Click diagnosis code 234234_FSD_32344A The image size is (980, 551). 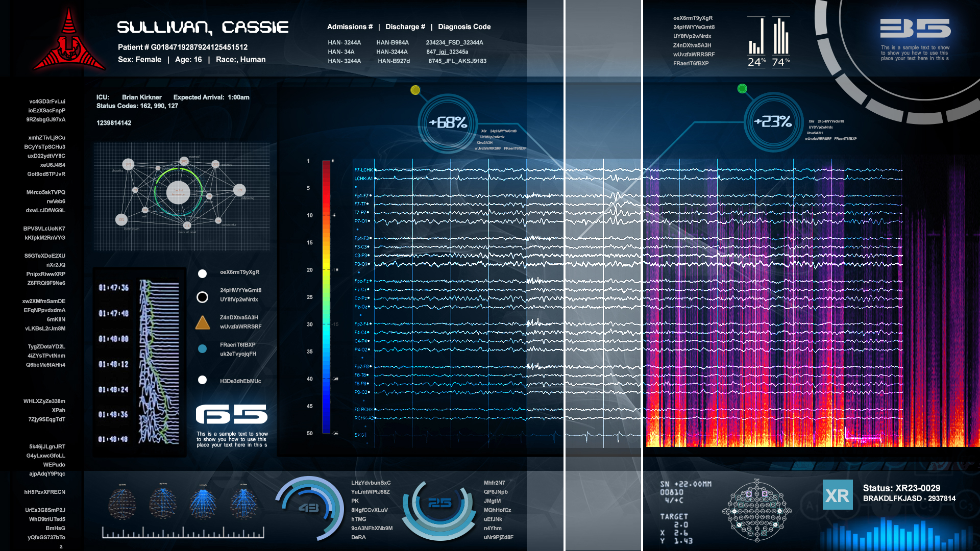(454, 43)
